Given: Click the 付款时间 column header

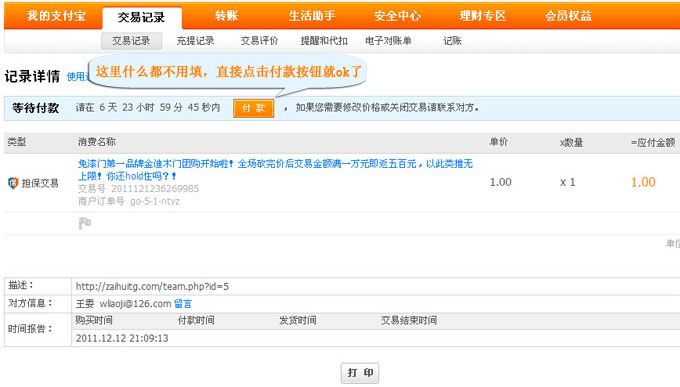Looking at the screenshot, I should (x=196, y=320).
